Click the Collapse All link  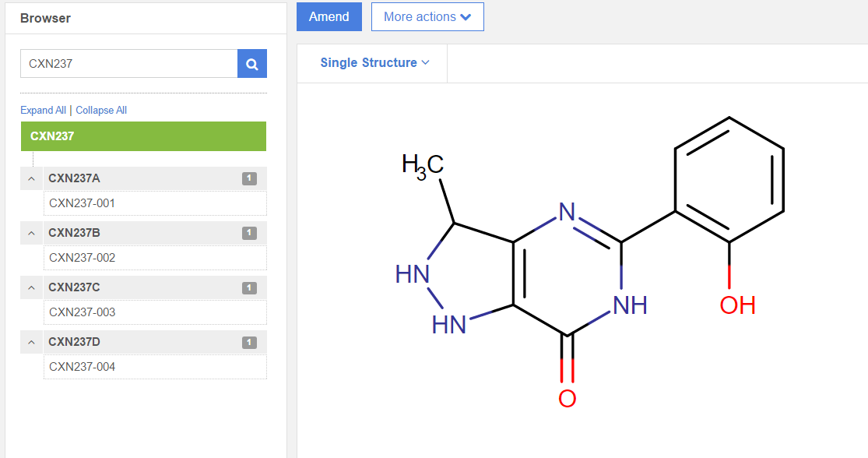tap(101, 111)
